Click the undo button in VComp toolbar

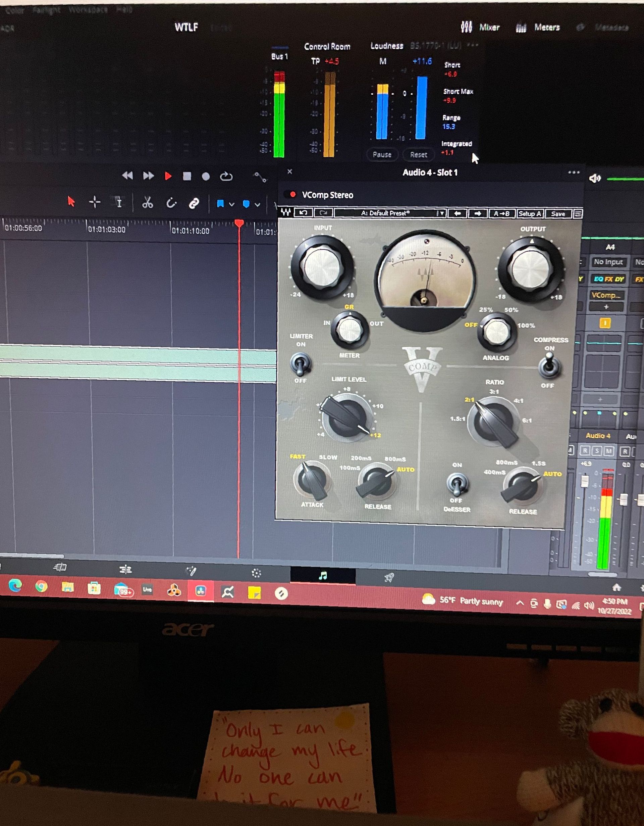point(303,212)
